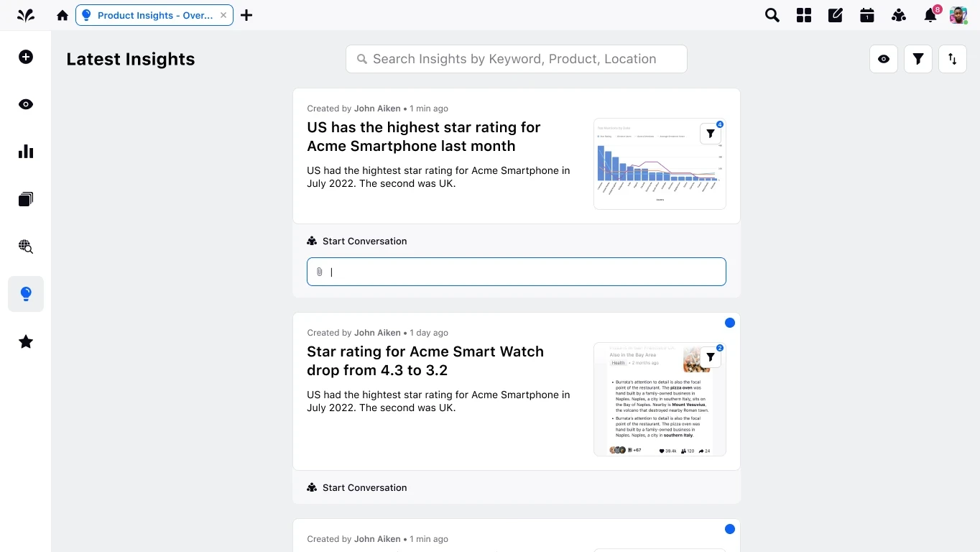Open insight 'Star rating for Acme Smart Watch'
This screenshot has width=980, height=552.
point(425,361)
